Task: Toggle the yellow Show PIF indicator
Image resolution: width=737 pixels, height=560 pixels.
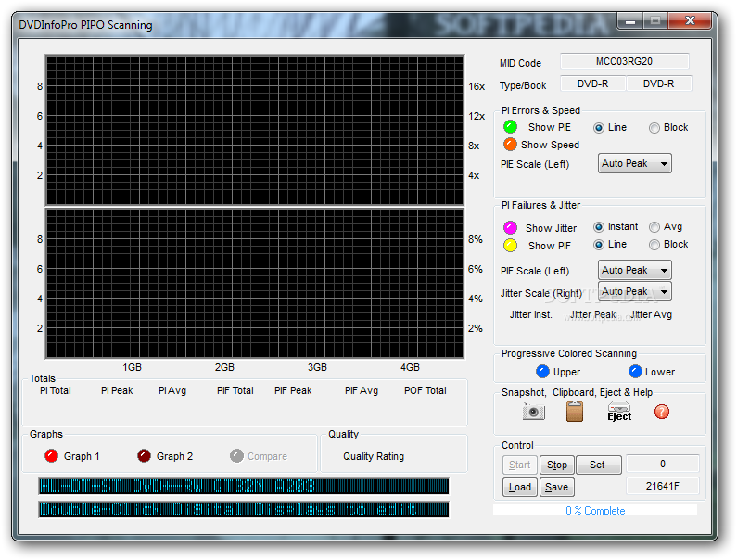Action: (510, 246)
